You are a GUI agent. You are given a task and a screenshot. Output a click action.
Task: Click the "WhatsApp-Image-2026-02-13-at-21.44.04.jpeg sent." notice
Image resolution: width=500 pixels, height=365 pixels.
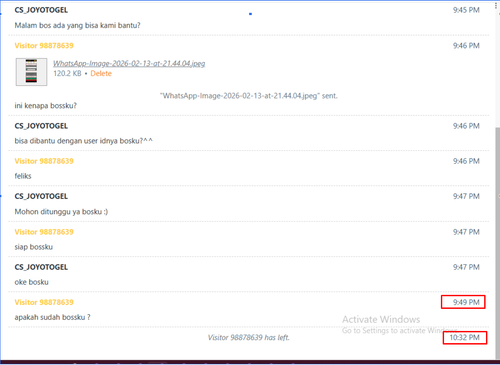tap(249, 96)
